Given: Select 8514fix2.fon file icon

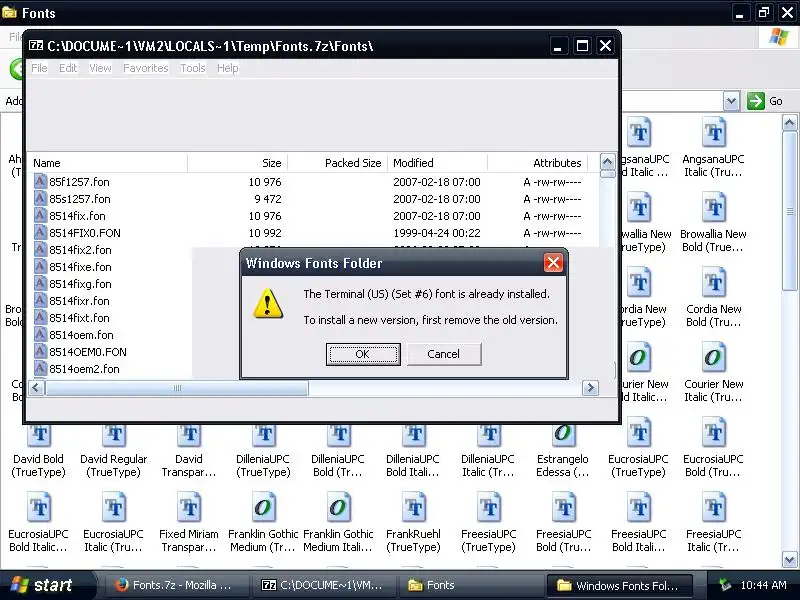Looking at the screenshot, I should click(x=41, y=249).
